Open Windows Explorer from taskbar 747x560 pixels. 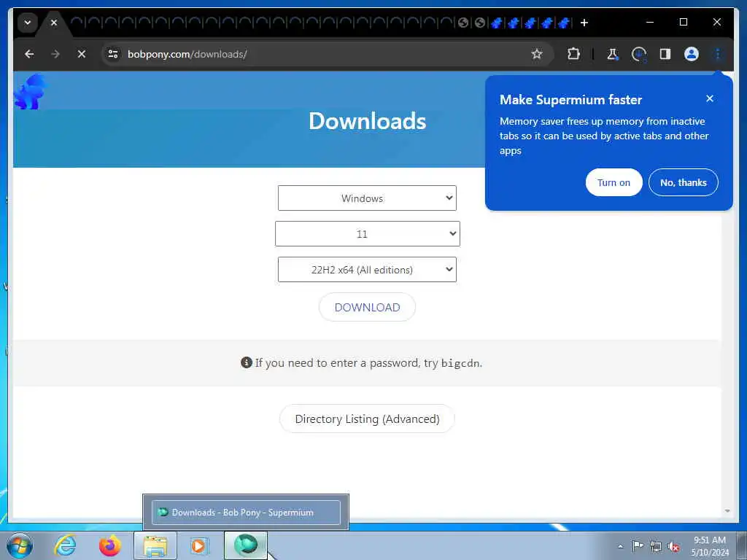[x=155, y=545]
